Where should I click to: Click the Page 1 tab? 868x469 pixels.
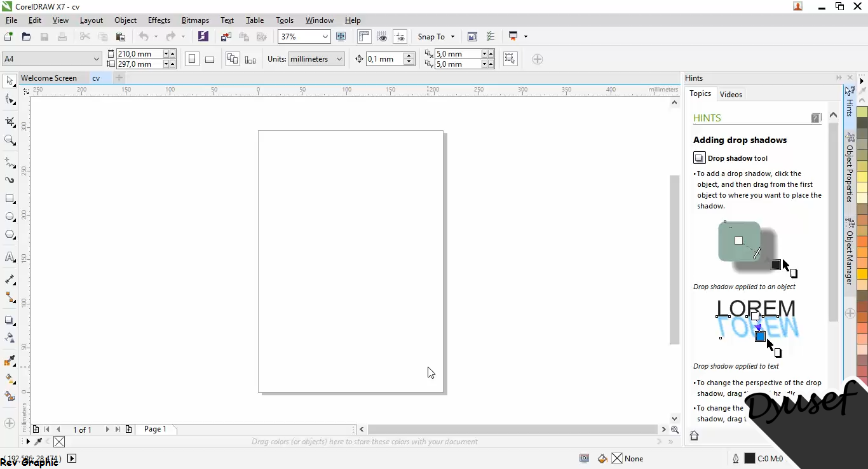click(x=155, y=429)
